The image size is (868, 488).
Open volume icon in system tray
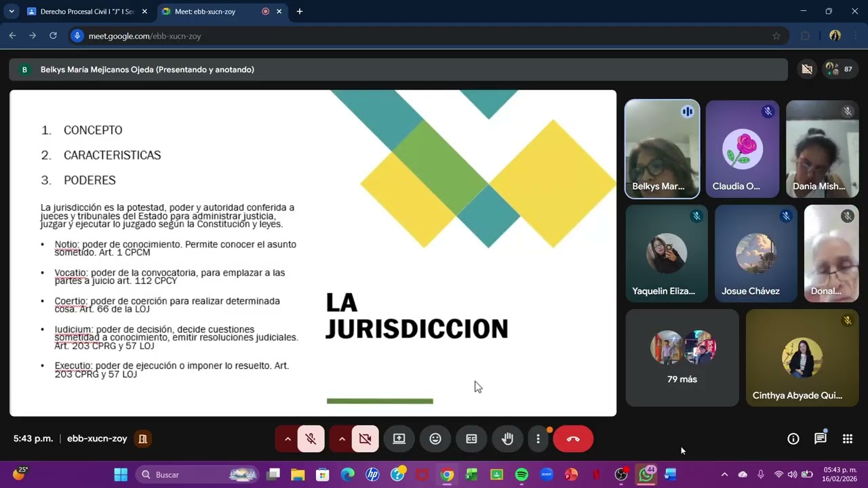792,474
